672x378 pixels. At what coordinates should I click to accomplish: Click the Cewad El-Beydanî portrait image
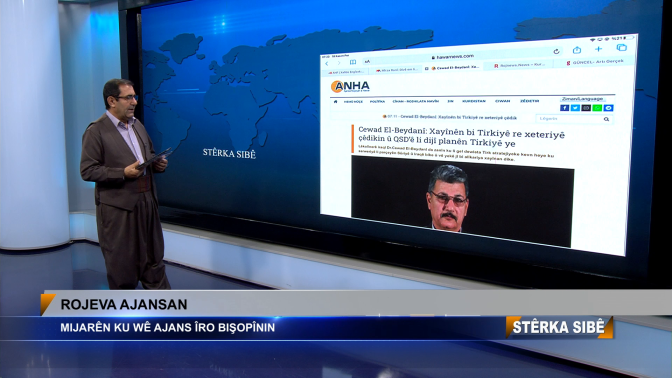(x=462, y=201)
